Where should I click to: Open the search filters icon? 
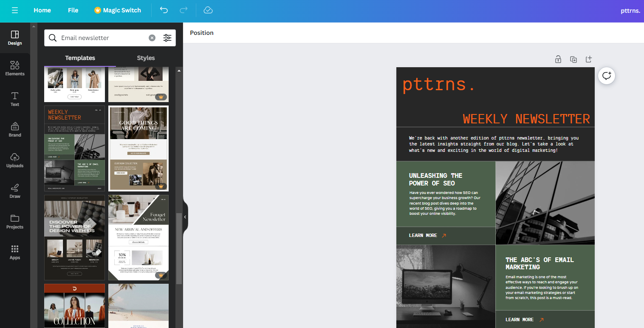[x=167, y=38]
